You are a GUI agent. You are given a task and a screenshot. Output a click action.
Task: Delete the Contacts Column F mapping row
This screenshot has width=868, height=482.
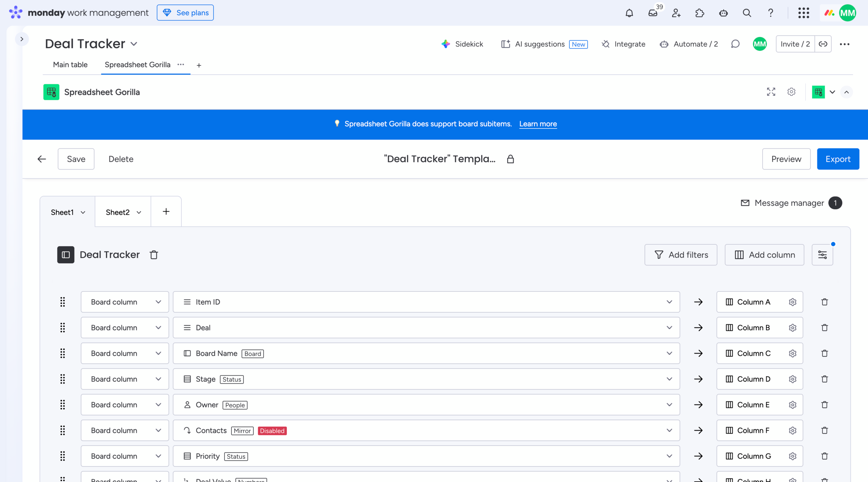(824, 430)
